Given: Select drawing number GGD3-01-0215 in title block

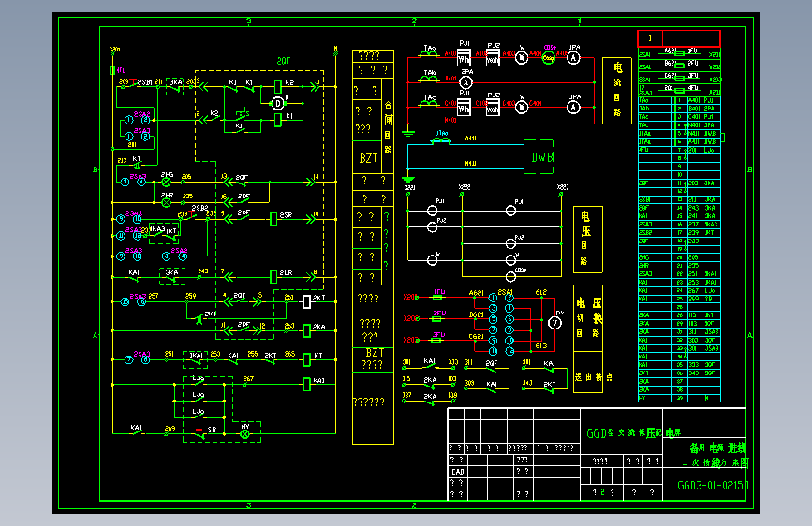Looking at the screenshot, I should [x=713, y=486].
